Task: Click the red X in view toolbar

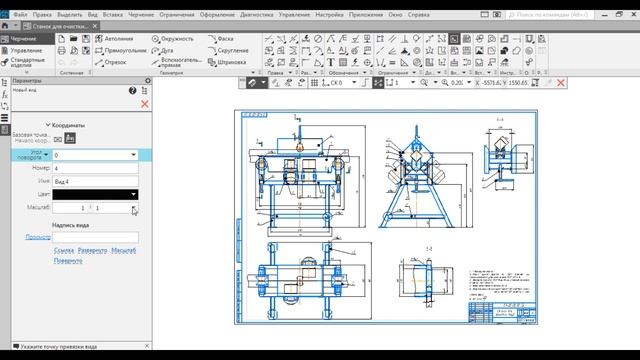Action: [561, 83]
